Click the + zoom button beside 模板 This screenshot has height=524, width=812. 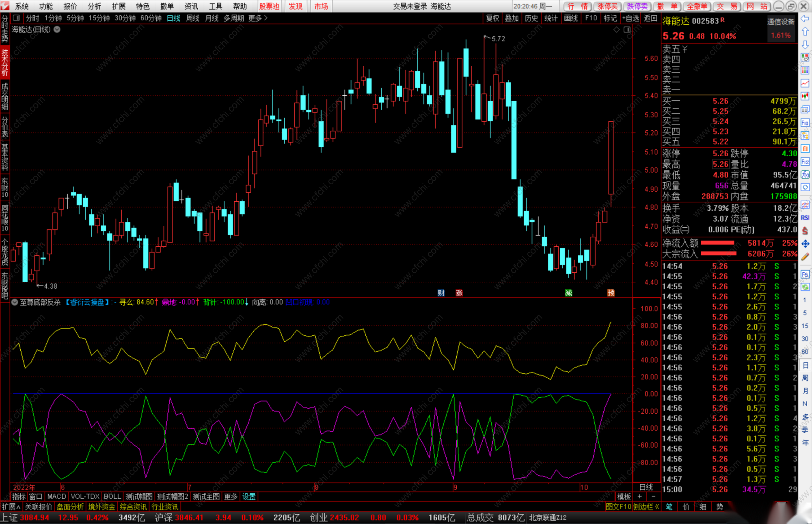(640, 496)
